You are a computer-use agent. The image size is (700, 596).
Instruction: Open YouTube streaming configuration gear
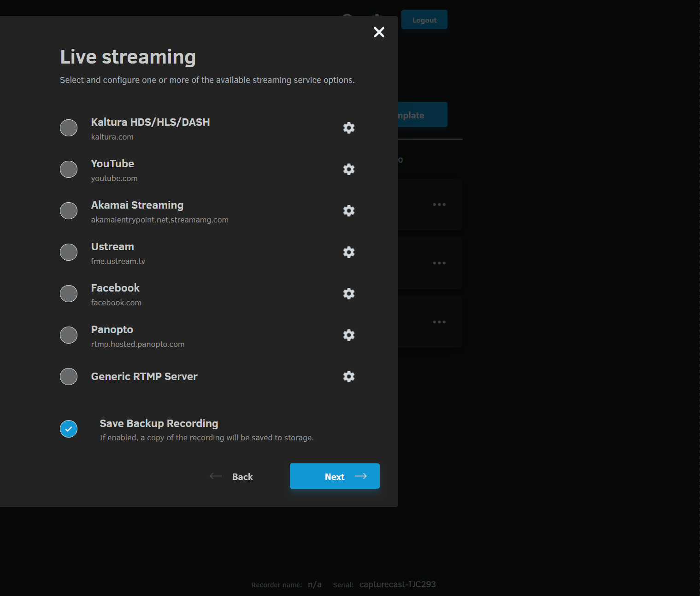pyautogui.click(x=348, y=169)
